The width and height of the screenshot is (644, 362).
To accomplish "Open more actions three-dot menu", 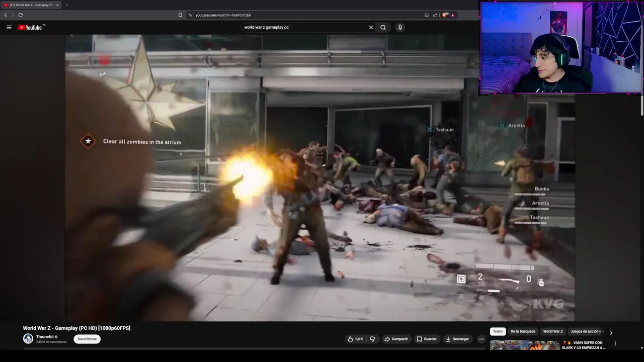I will 481,339.
